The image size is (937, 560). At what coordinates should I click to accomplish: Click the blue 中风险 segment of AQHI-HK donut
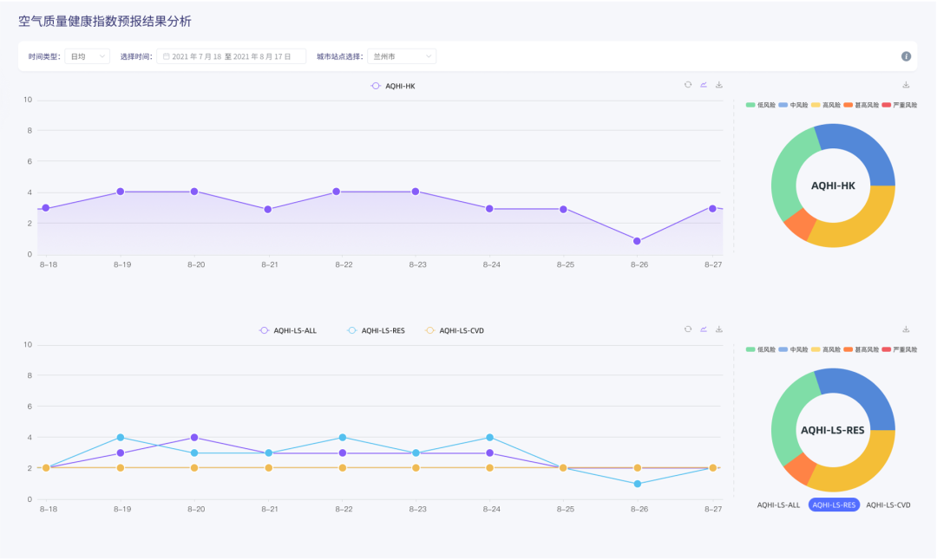coord(862,148)
